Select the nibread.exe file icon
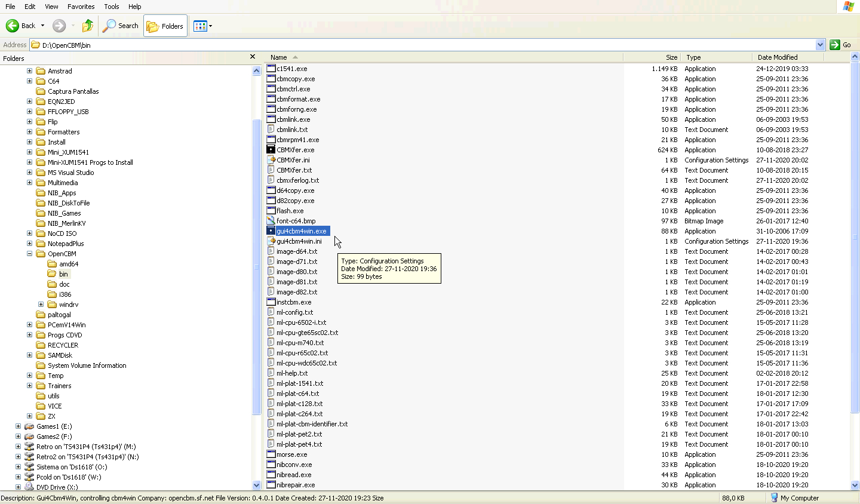The width and height of the screenshot is (860, 504). coord(271,475)
